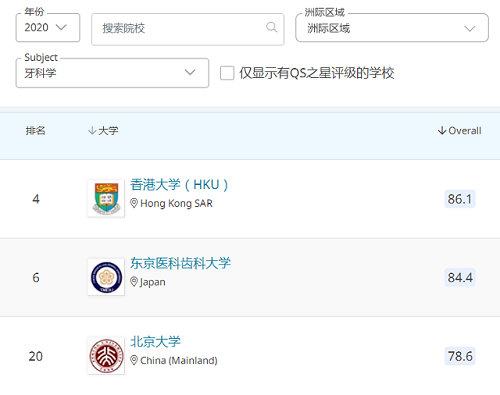Click the 84.4 overall score
The height and width of the screenshot is (395, 500).
(x=460, y=278)
